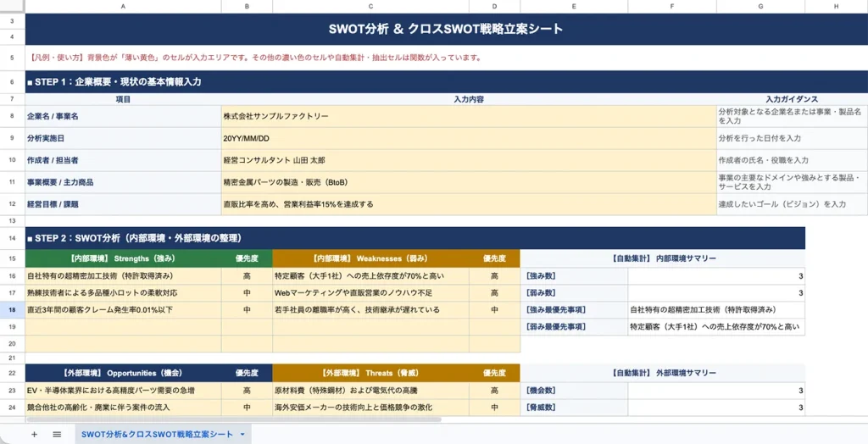Open the all sheets list icon

tap(57, 435)
